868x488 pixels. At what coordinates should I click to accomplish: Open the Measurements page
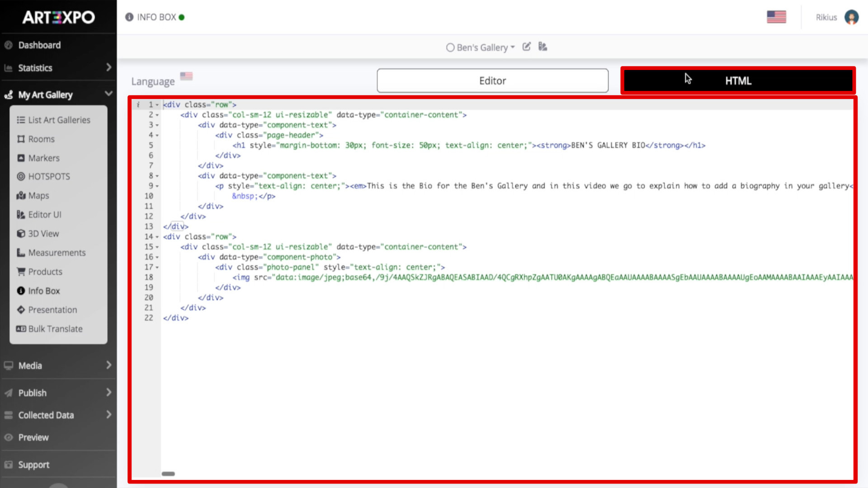[x=57, y=253]
